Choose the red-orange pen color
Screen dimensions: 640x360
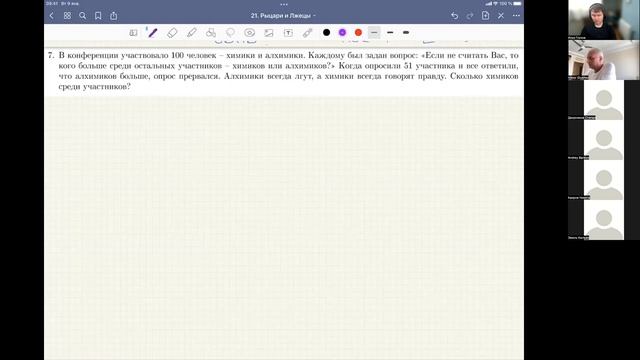358,32
